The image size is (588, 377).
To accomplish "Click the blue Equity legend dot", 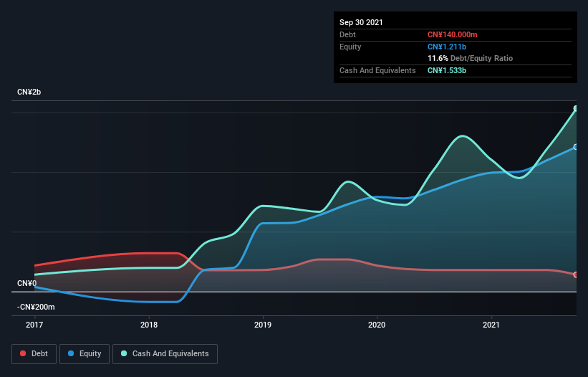I will [71, 353].
